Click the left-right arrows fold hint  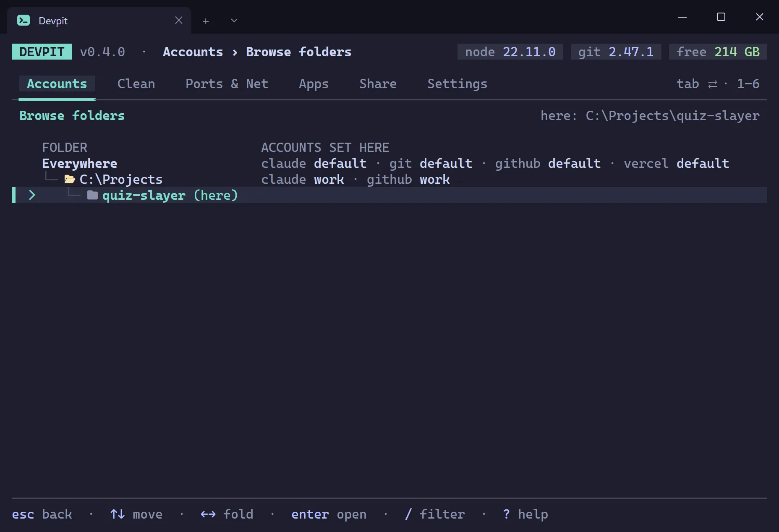(x=227, y=514)
